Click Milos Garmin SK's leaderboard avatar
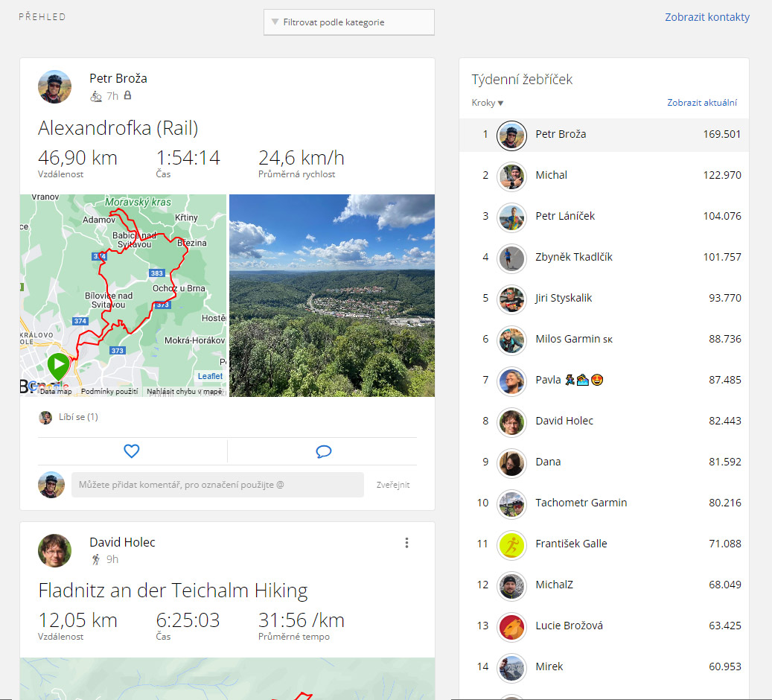772x700 pixels. tap(511, 340)
